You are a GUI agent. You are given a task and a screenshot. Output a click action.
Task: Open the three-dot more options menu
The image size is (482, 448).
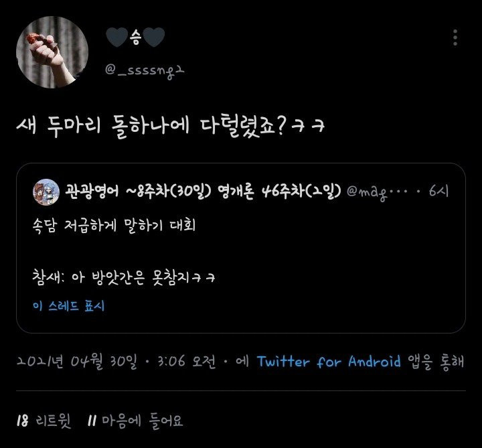coord(455,38)
